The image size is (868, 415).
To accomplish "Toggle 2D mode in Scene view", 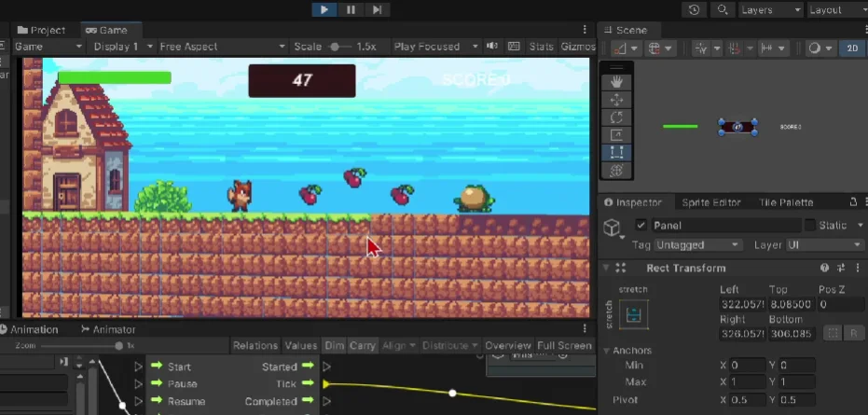I will pyautogui.click(x=850, y=48).
